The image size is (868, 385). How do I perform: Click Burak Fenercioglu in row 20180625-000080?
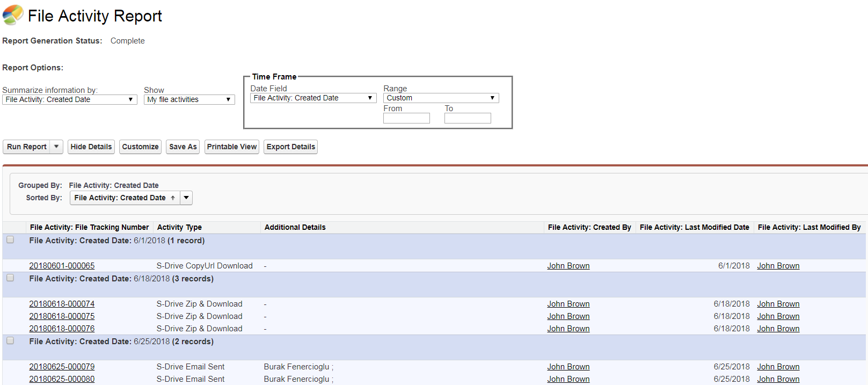(298, 379)
